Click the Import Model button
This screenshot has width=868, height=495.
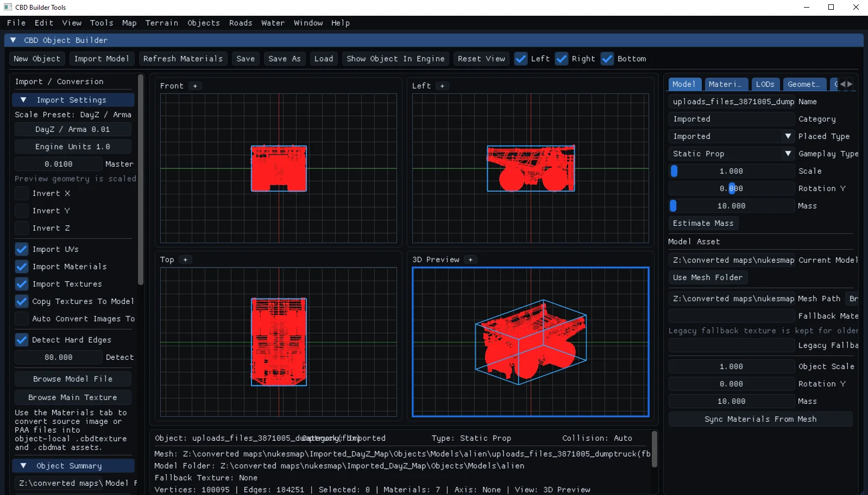[x=102, y=59]
